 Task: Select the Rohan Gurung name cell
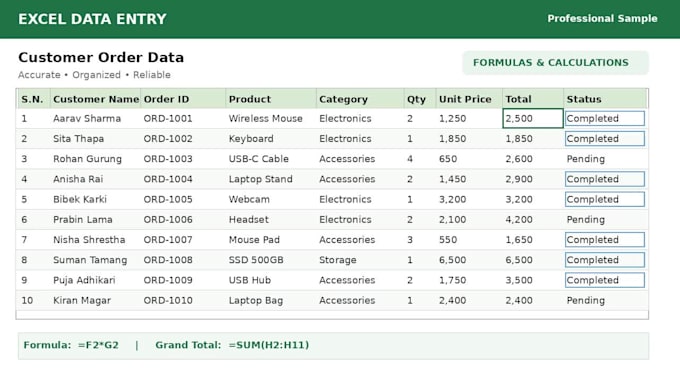tap(87, 159)
